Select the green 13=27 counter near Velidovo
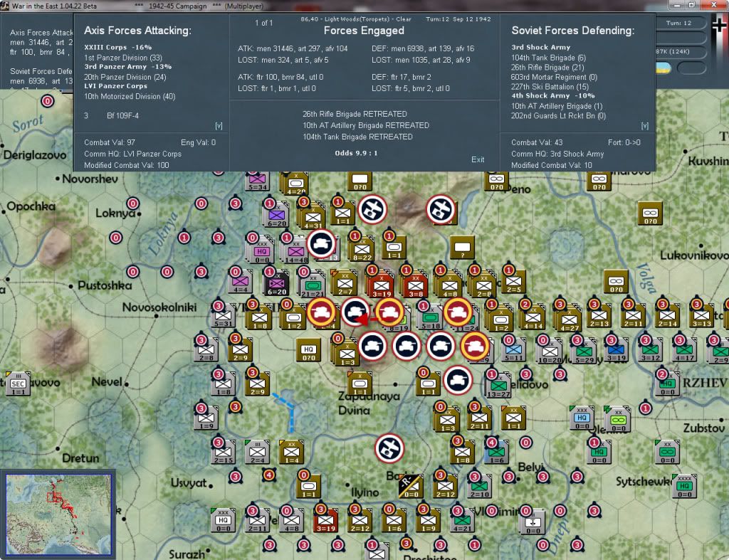Screen dimensions: 729x560 click(498, 386)
